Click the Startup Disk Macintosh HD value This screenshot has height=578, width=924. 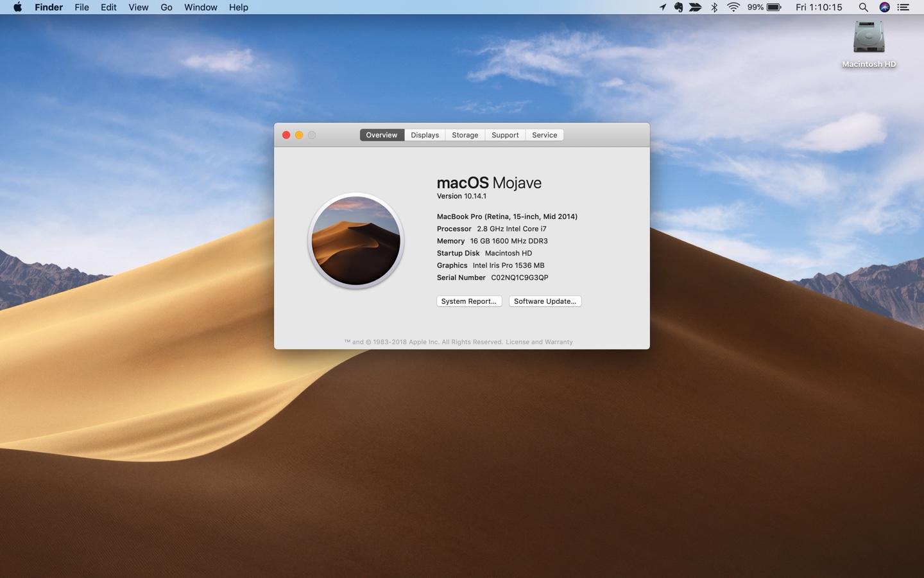(x=508, y=253)
